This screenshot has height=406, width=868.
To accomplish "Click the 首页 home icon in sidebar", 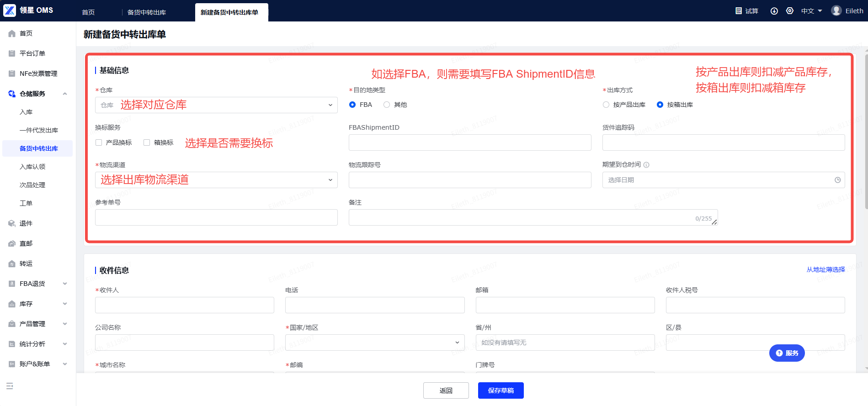I will coord(12,33).
